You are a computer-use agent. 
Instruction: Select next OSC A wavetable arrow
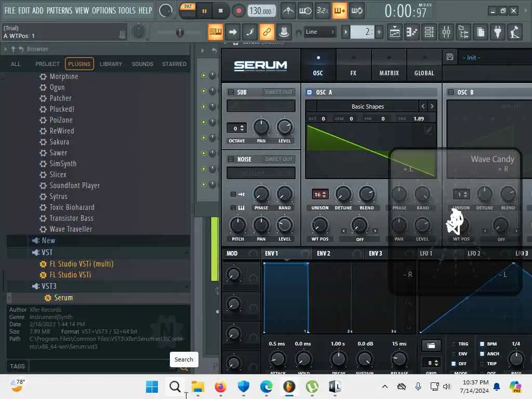click(432, 106)
